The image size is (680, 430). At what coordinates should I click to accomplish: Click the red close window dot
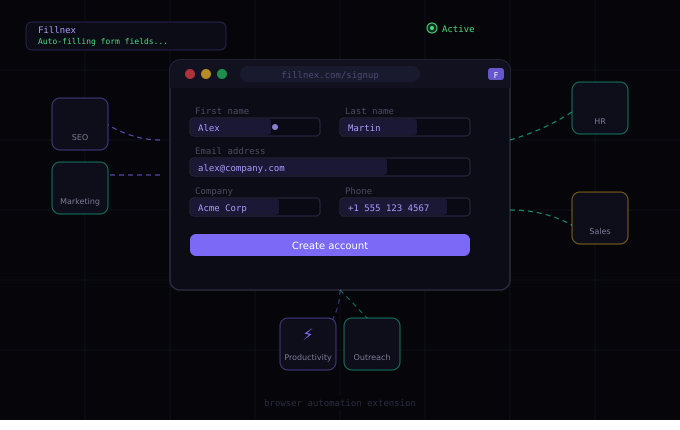(x=190, y=74)
